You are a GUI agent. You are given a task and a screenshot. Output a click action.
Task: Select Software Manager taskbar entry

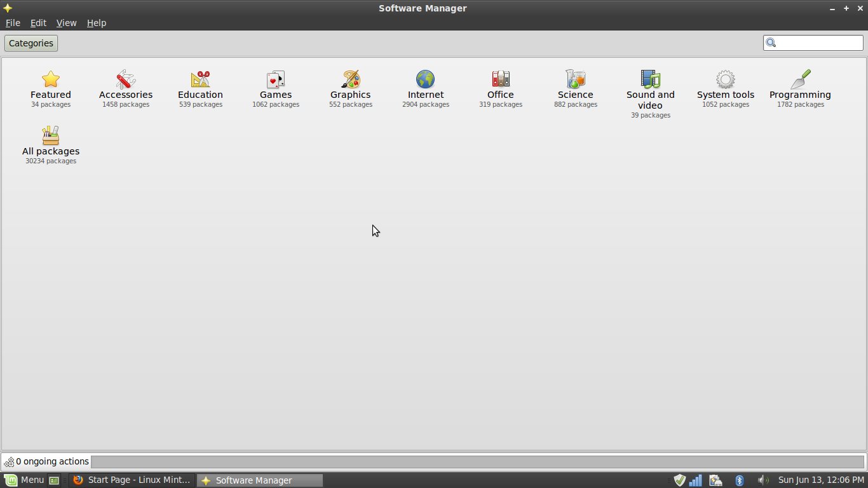pos(259,480)
